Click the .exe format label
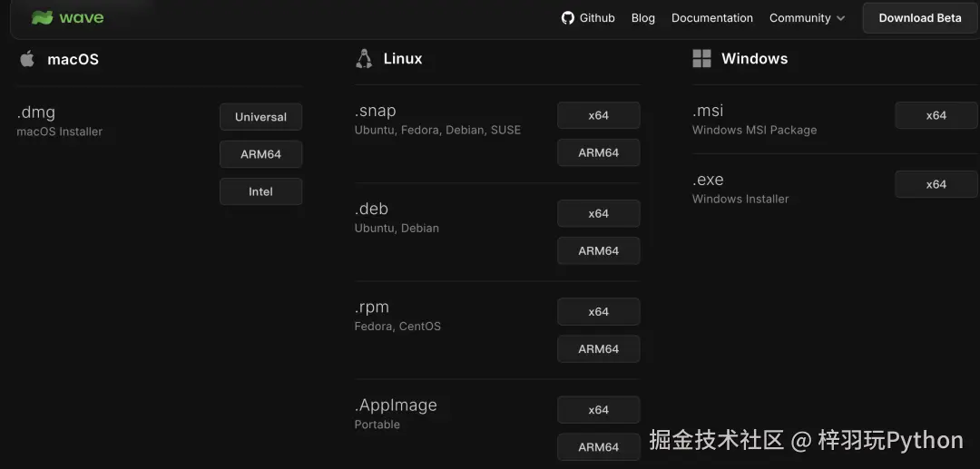This screenshot has height=469, width=980. point(708,180)
